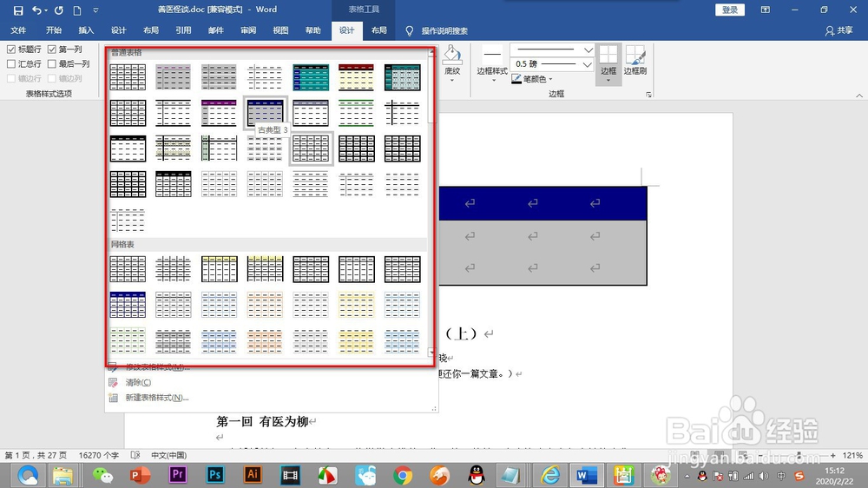This screenshot has width=868, height=488.
Task: Choose 新建表格样式(N)... entry
Action: 156,397
